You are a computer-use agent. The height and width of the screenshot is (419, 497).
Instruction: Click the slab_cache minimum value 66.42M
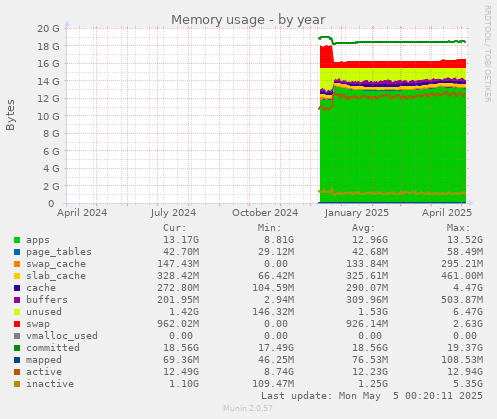point(276,276)
